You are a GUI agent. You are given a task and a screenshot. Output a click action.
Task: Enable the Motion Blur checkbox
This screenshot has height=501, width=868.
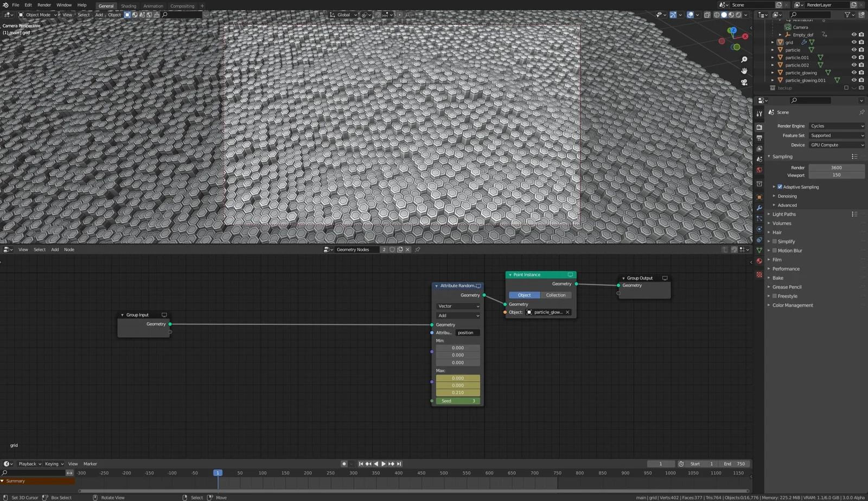[774, 251]
